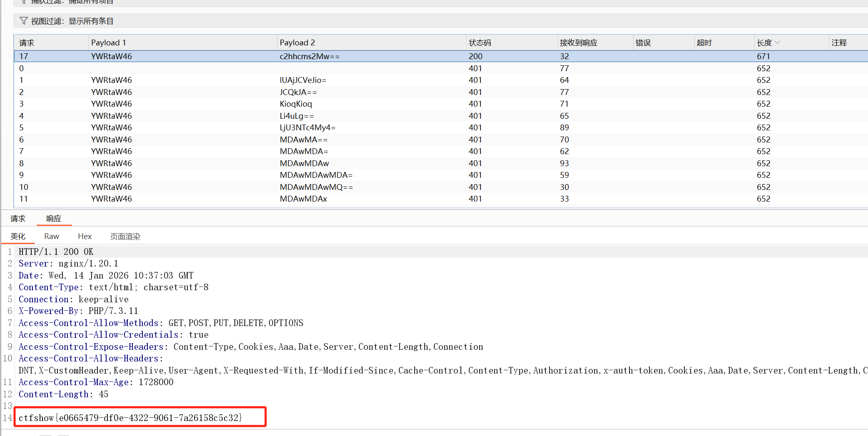Select request row 17 with status 200
Screen dimensions: 868x436
pos(441,56)
